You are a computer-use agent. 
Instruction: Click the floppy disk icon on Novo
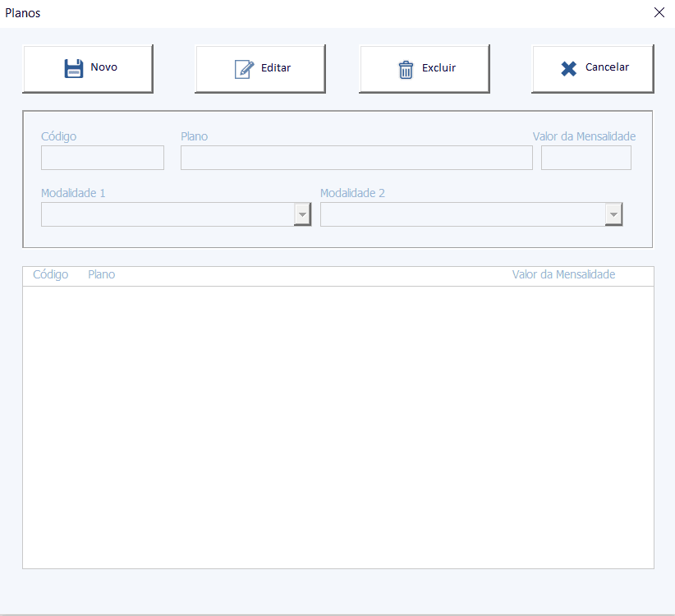pos(74,68)
